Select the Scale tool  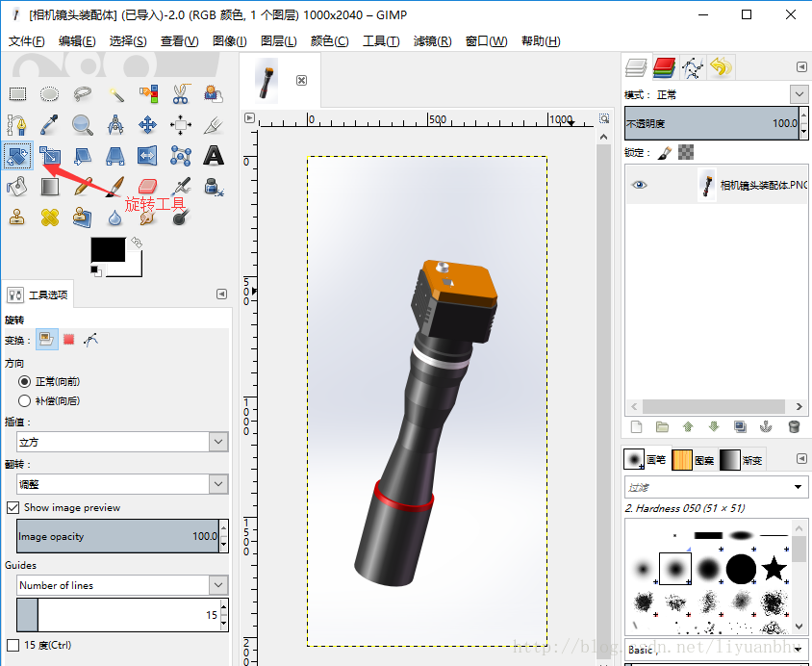[50, 155]
